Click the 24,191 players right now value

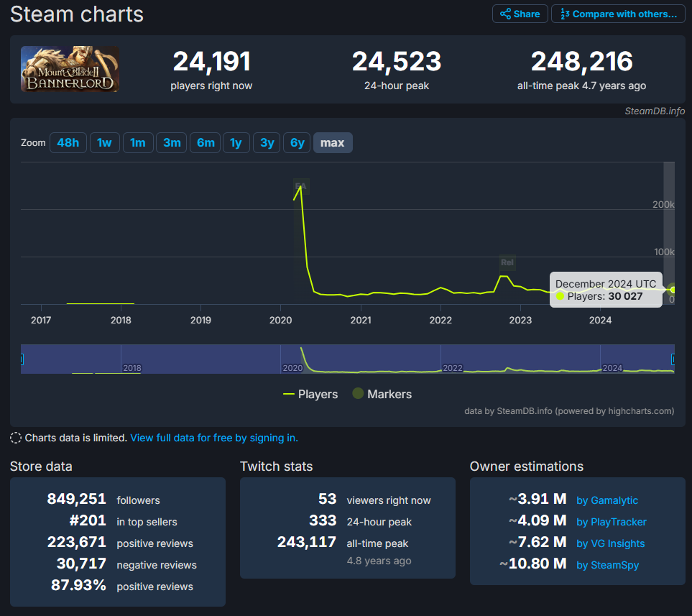(211, 61)
